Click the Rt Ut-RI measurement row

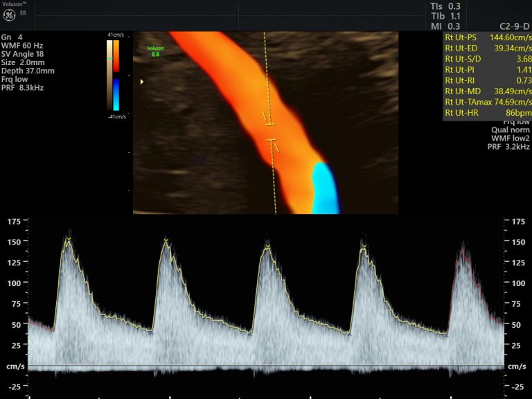(x=486, y=80)
